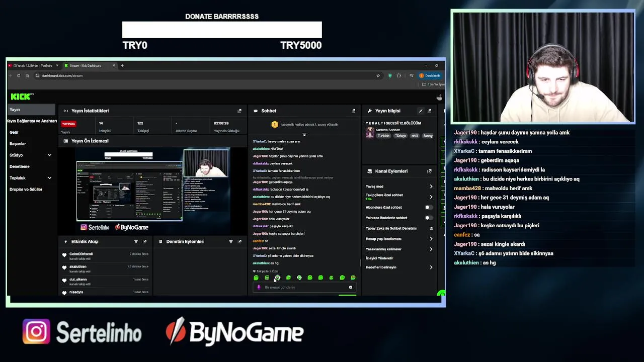Pop out the Yayın İstatistikleri panel
The height and width of the screenshot is (362, 644).
(239, 111)
